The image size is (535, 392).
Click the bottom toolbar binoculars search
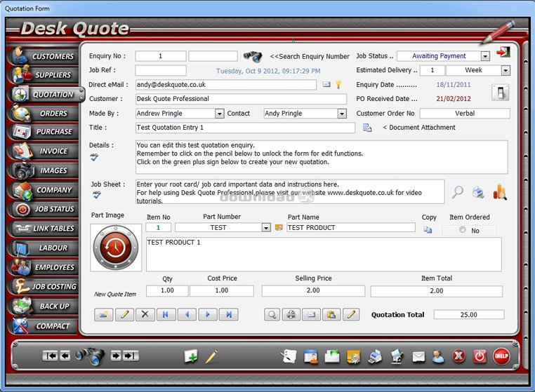(90, 356)
